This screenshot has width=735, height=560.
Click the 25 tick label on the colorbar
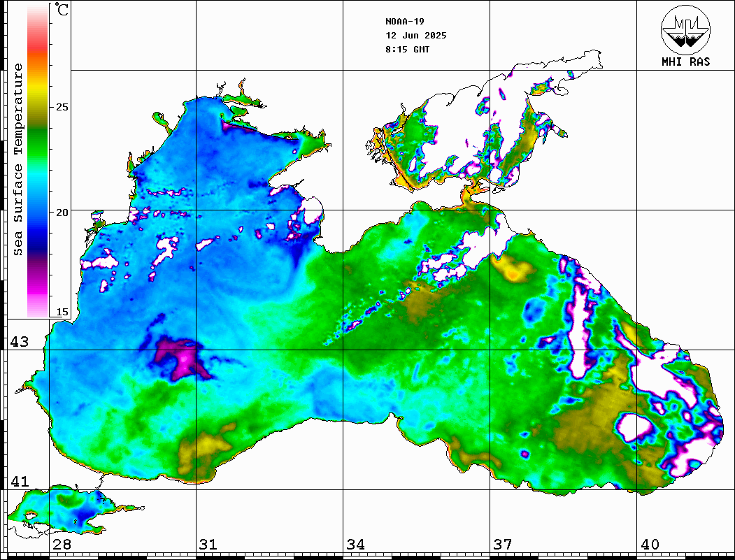pyautogui.click(x=62, y=107)
